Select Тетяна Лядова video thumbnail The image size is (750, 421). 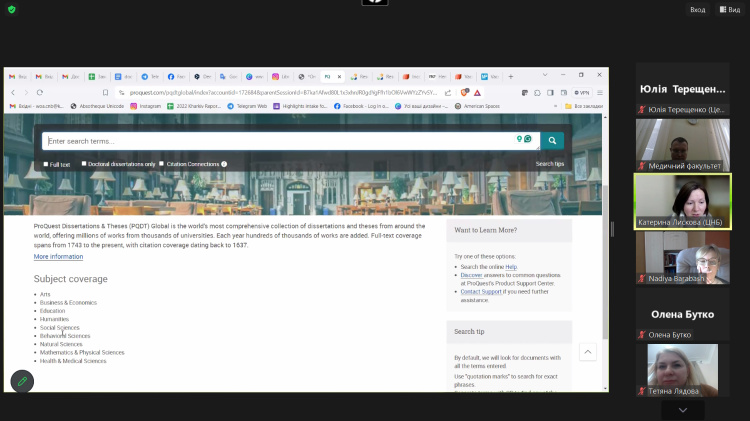tap(683, 370)
